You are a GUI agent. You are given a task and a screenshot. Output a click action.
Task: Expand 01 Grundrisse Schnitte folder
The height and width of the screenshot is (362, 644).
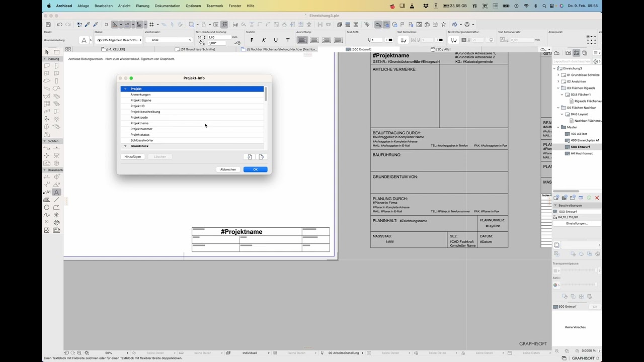558,75
